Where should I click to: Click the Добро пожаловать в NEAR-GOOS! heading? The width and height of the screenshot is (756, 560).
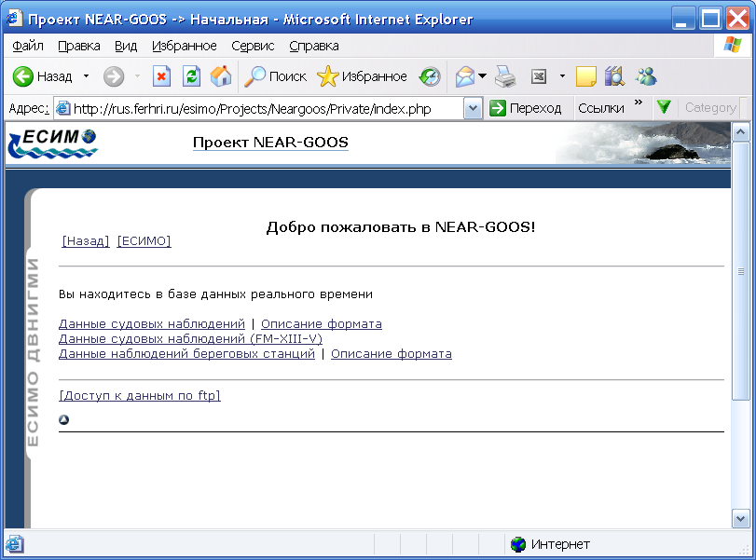coord(401,227)
